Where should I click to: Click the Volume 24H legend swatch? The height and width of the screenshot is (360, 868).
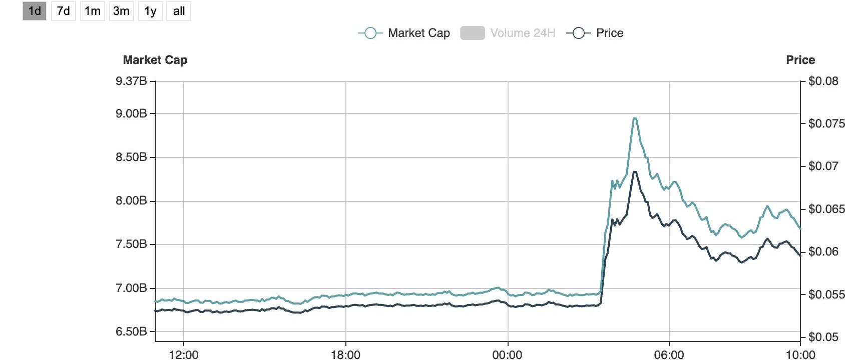click(x=472, y=33)
